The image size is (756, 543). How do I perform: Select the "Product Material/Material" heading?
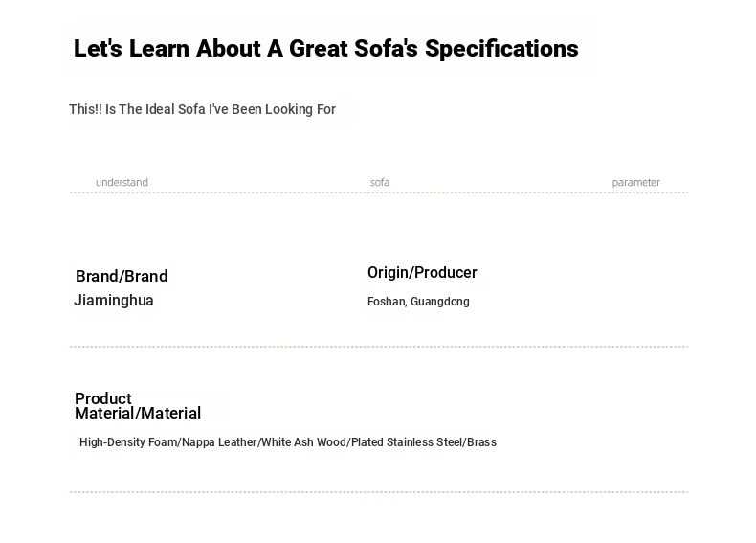coord(138,406)
